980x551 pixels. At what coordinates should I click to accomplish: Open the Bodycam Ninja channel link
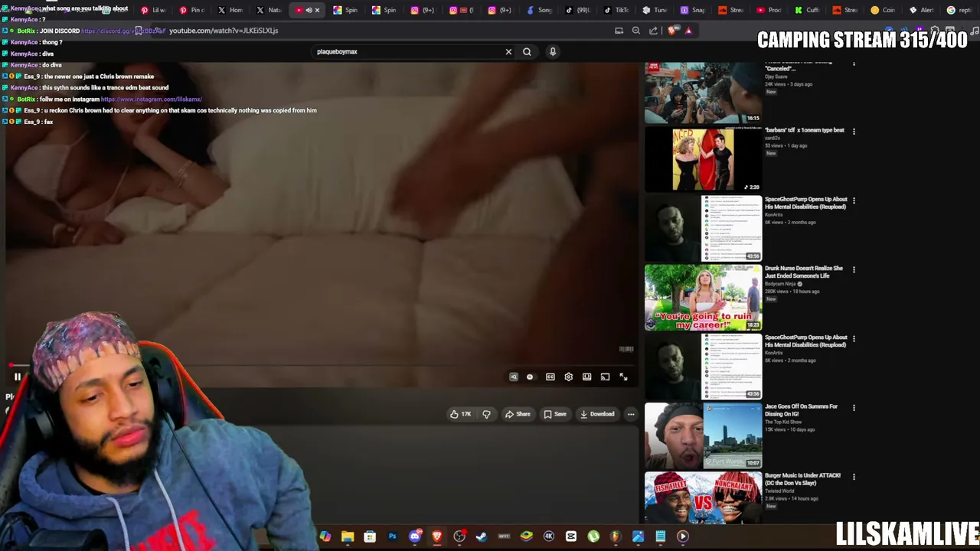(x=782, y=284)
